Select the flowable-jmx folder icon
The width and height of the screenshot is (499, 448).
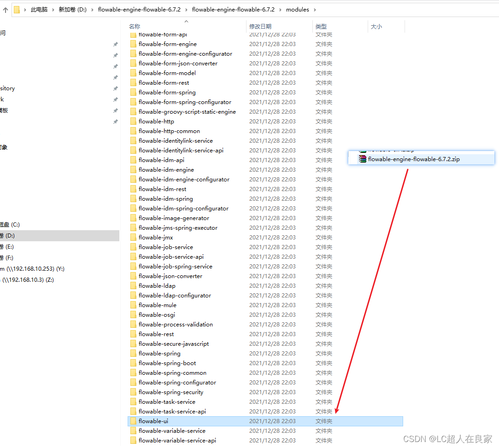point(133,238)
